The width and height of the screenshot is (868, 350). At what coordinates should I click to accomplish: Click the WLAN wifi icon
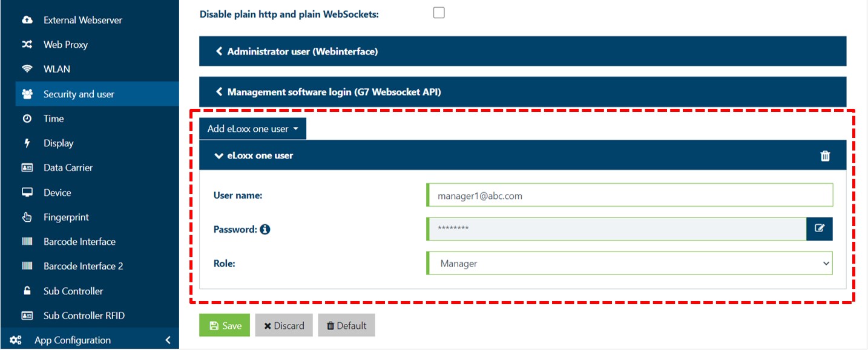(27, 69)
